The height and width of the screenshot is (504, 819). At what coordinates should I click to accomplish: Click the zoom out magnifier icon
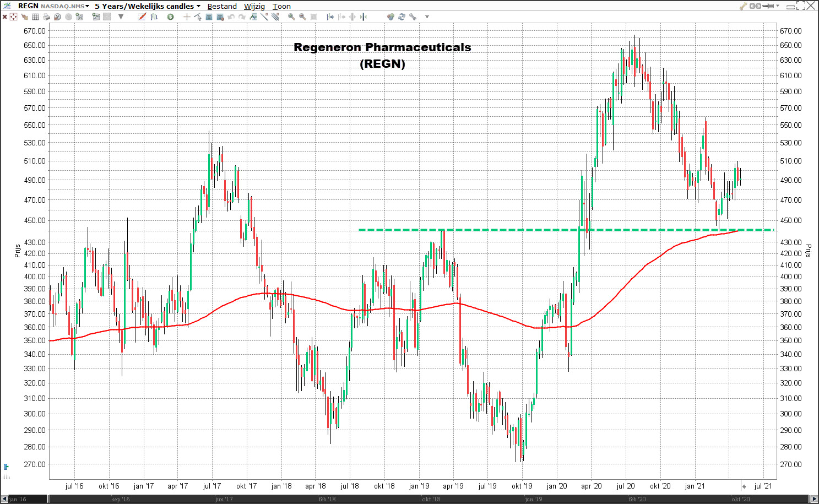click(x=302, y=17)
